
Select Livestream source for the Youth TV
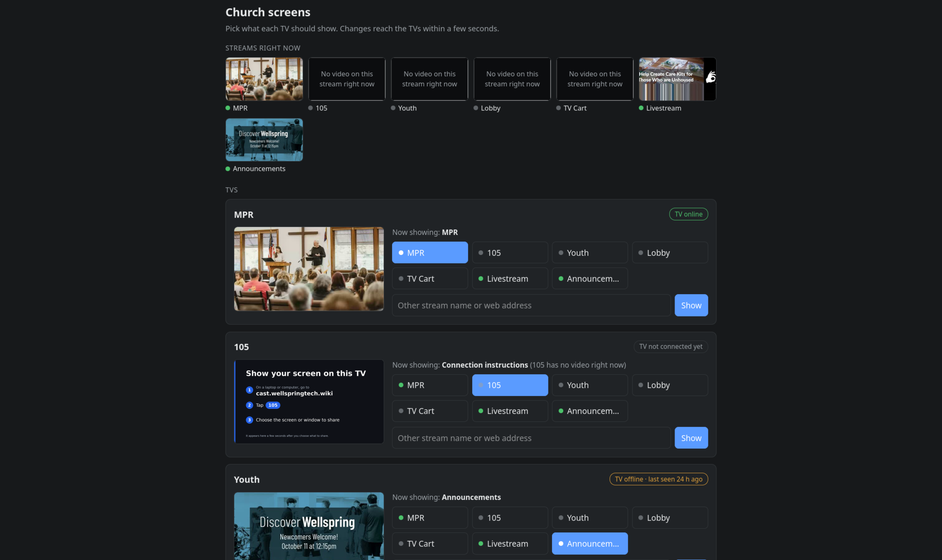click(x=510, y=543)
